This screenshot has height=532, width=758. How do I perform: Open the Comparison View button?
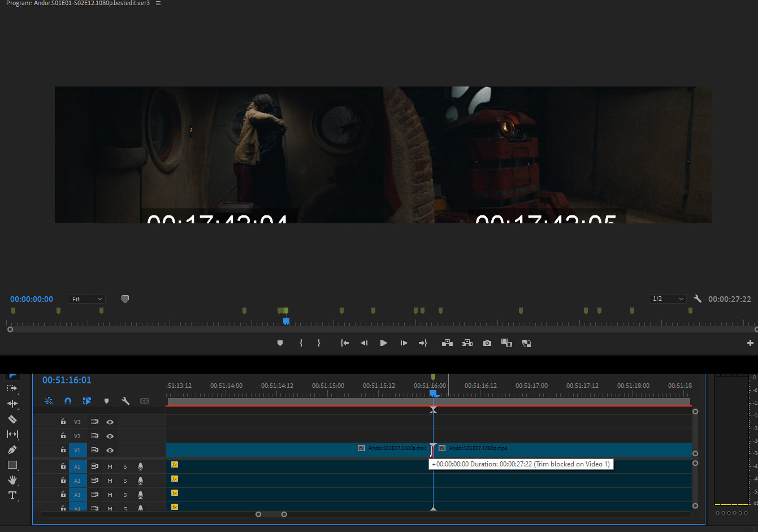[x=506, y=343]
